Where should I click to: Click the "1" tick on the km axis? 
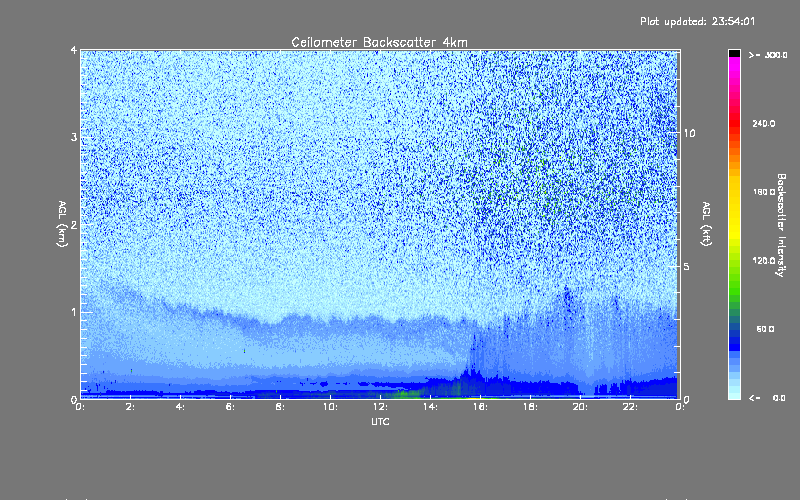74,312
